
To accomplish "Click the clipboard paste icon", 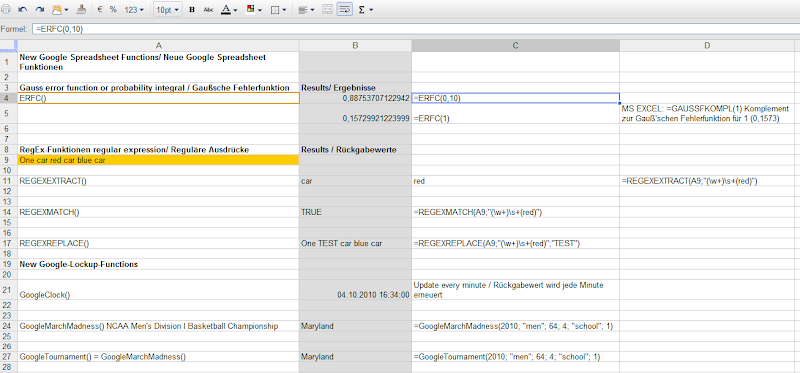I will 57,9.
